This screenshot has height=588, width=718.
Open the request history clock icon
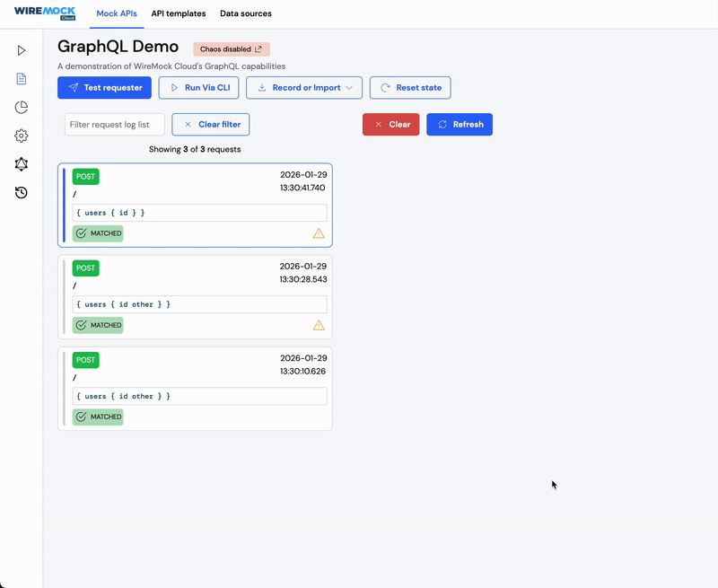point(21,193)
